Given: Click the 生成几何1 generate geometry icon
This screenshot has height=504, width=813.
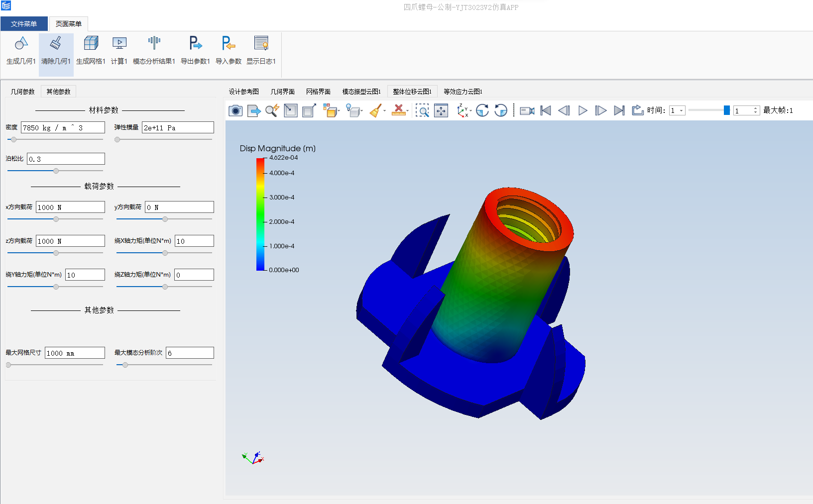Looking at the screenshot, I should 21,44.
